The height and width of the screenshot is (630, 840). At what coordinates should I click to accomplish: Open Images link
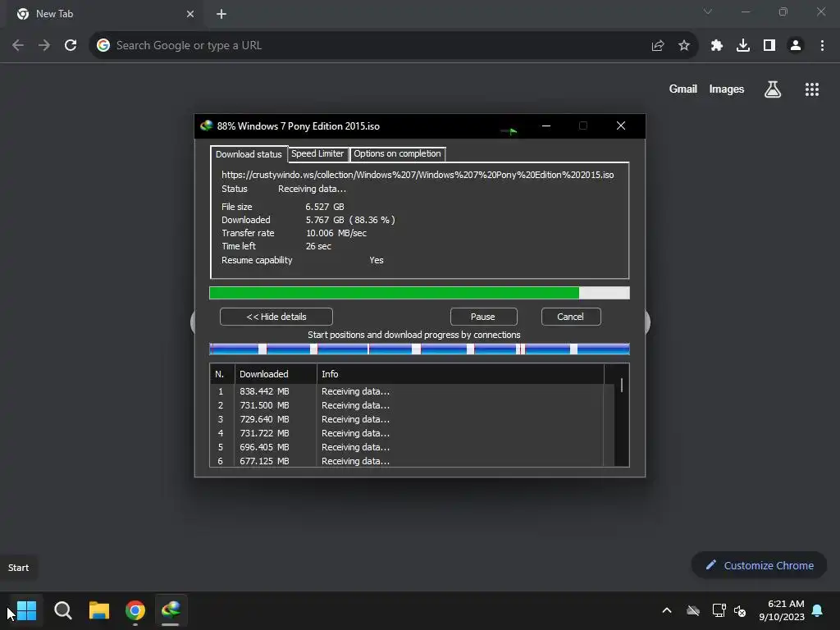pos(727,89)
